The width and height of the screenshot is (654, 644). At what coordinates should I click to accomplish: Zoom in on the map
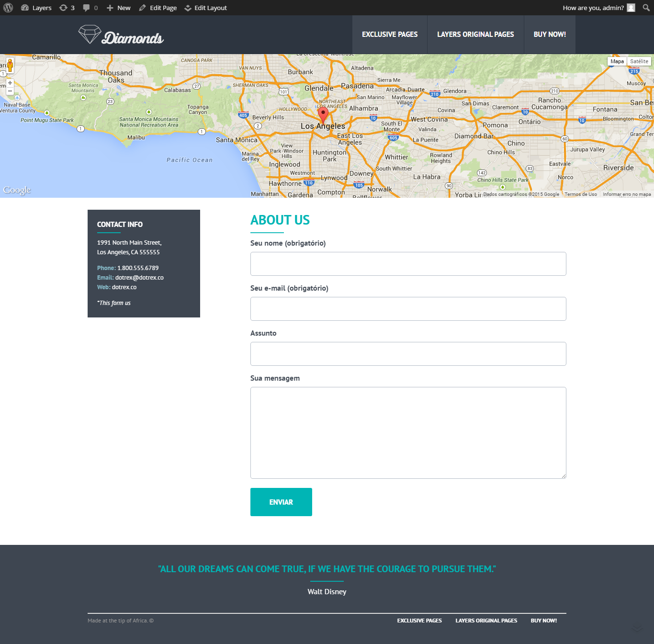[x=10, y=83]
